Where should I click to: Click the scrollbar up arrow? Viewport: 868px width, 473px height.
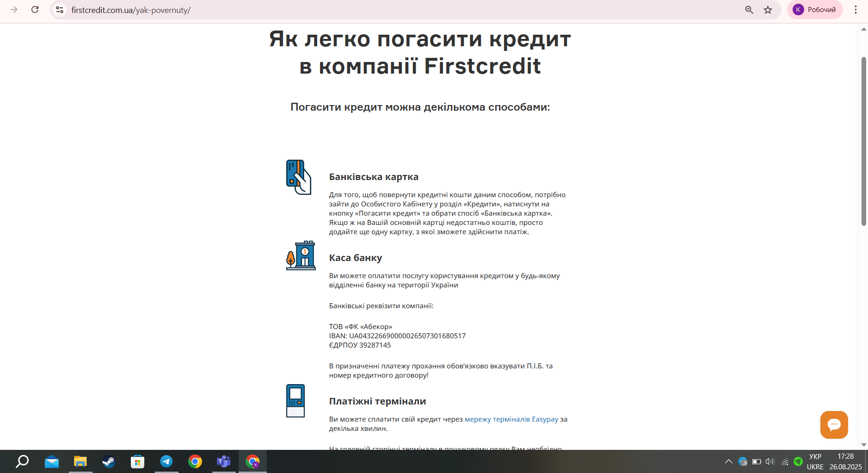coord(863,29)
